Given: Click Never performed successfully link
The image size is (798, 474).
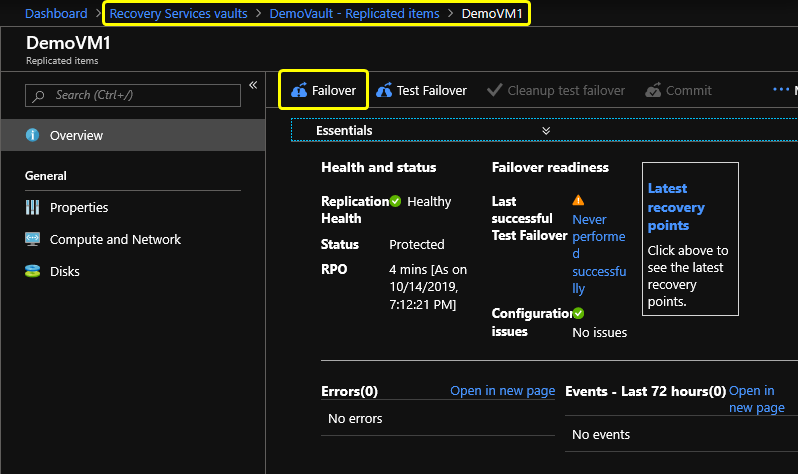Looking at the screenshot, I should (599, 254).
